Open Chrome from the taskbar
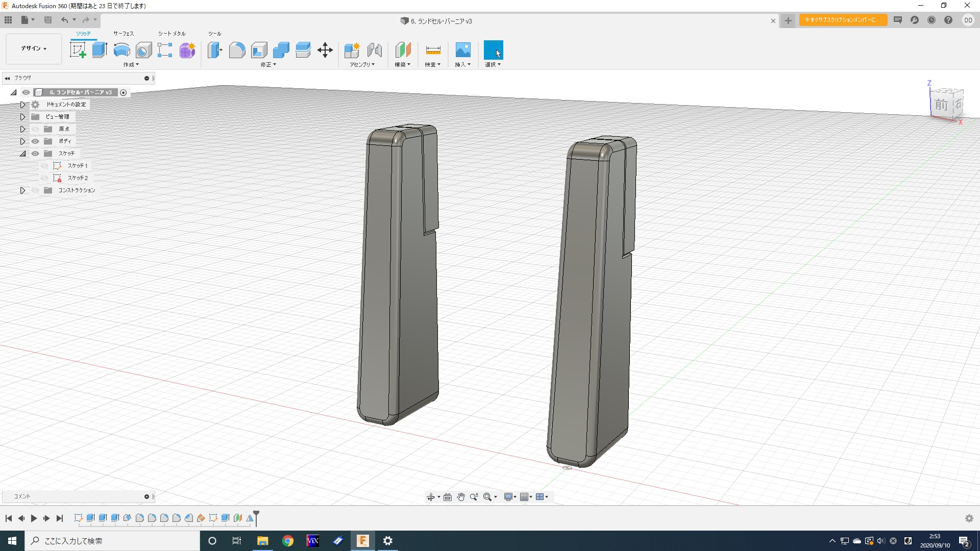The image size is (980, 551). click(x=288, y=541)
